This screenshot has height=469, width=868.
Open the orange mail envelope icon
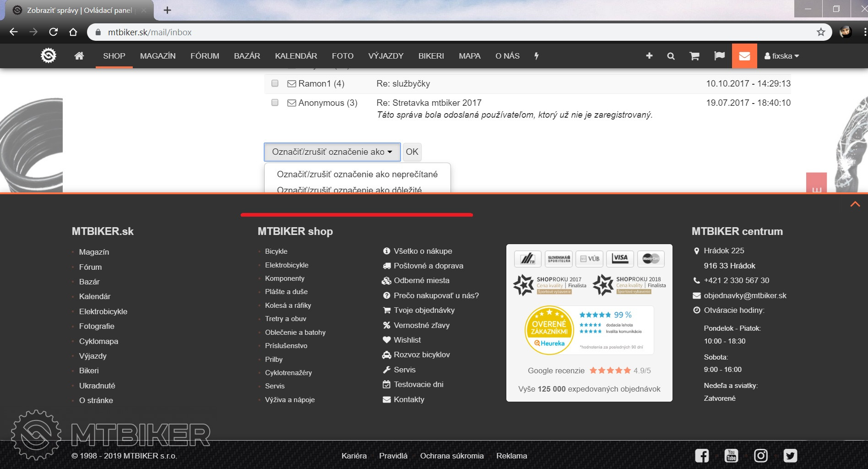pos(744,56)
